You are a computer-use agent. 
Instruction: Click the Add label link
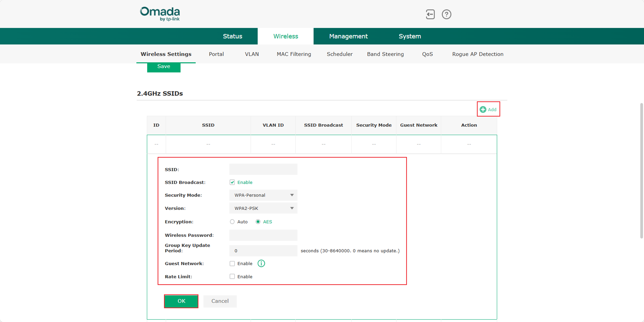492,109
